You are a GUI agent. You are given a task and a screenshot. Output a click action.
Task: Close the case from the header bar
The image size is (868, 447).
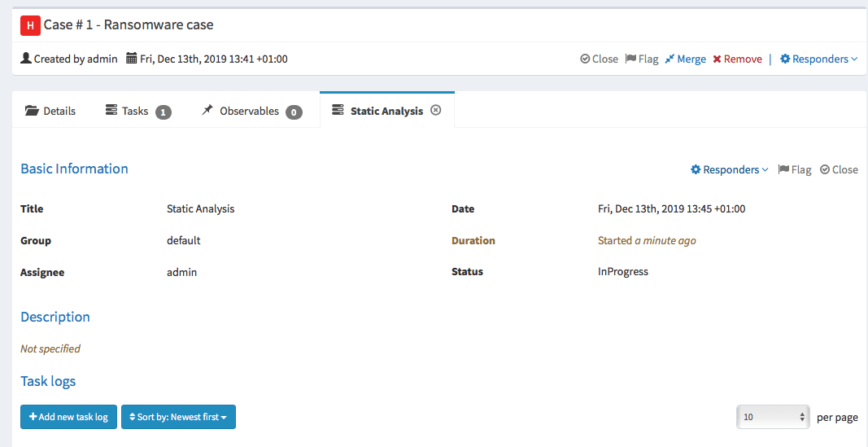(x=599, y=59)
